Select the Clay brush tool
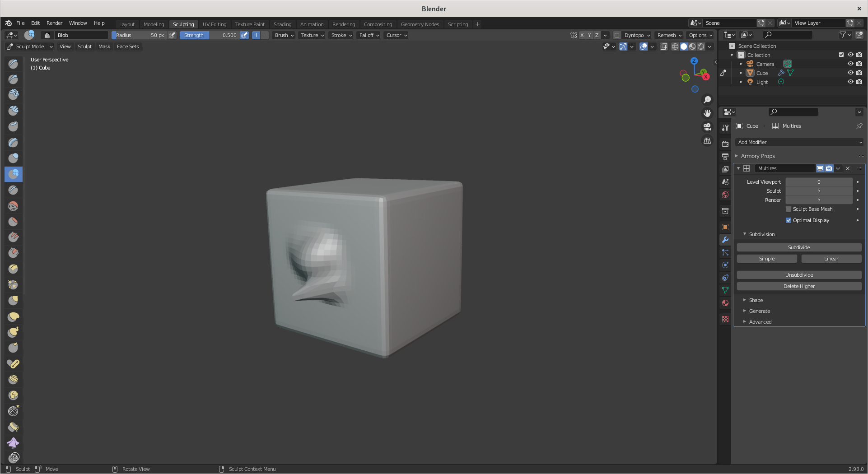The image size is (868, 474). pyautogui.click(x=14, y=94)
